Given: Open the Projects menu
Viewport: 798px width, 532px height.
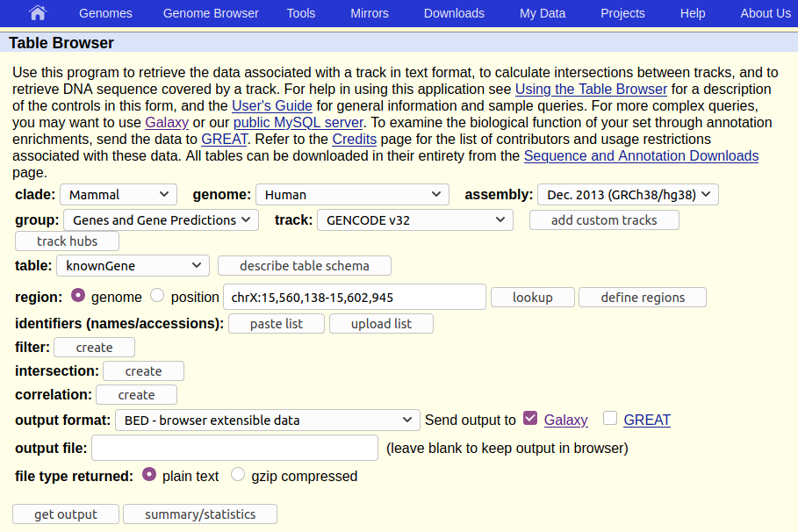Looking at the screenshot, I should click(622, 13).
